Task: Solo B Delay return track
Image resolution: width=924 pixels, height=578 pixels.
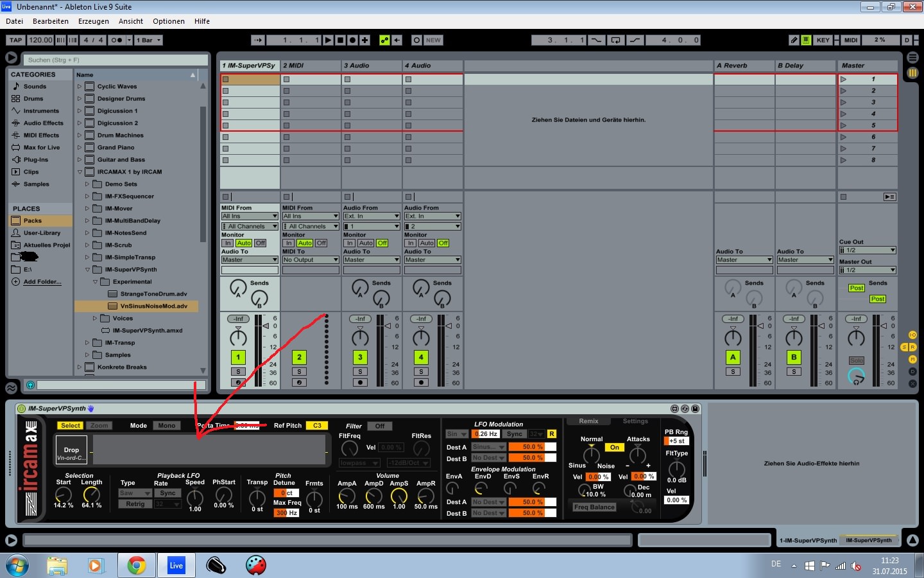Action: [794, 372]
